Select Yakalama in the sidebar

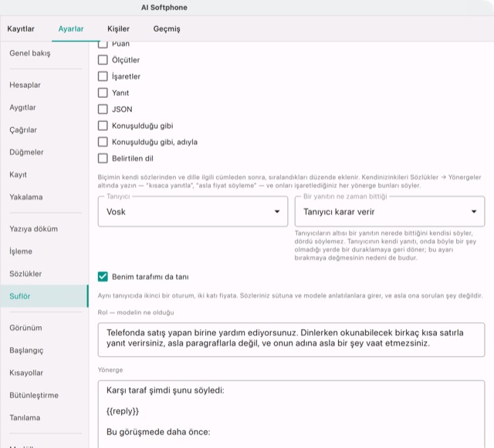coord(44,197)
